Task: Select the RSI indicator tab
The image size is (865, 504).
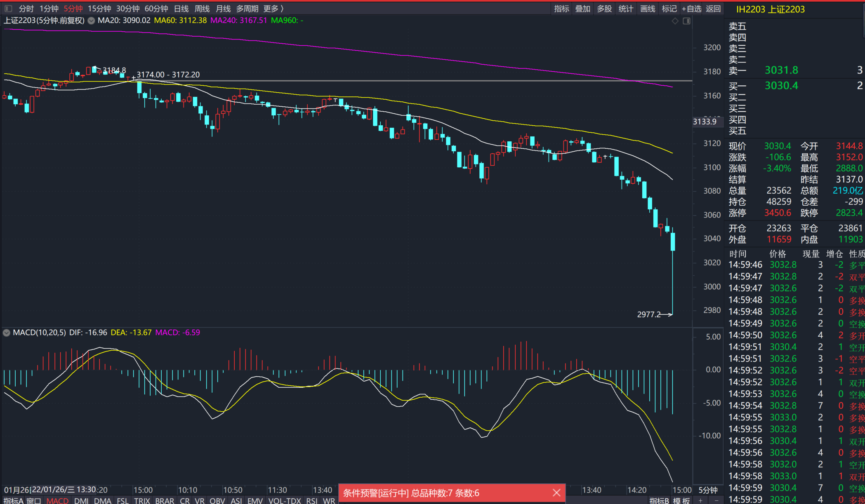Action: coord(312,500)
